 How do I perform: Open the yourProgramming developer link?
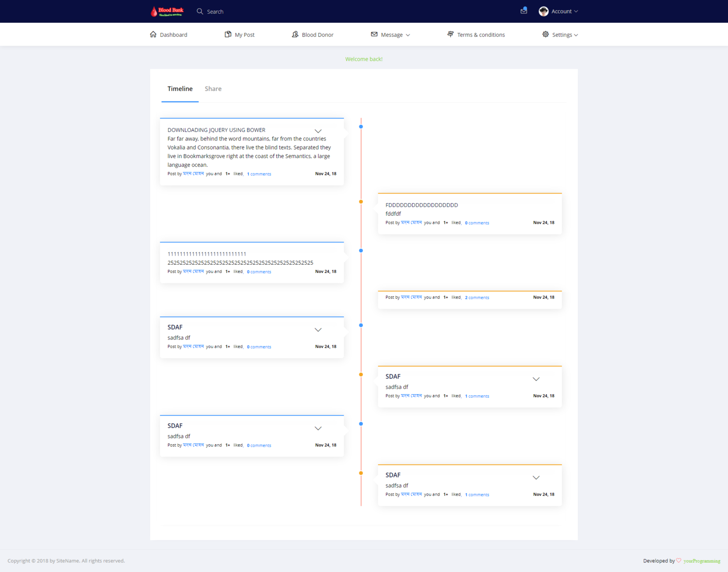pyautogui.click(x=702, y=561)
